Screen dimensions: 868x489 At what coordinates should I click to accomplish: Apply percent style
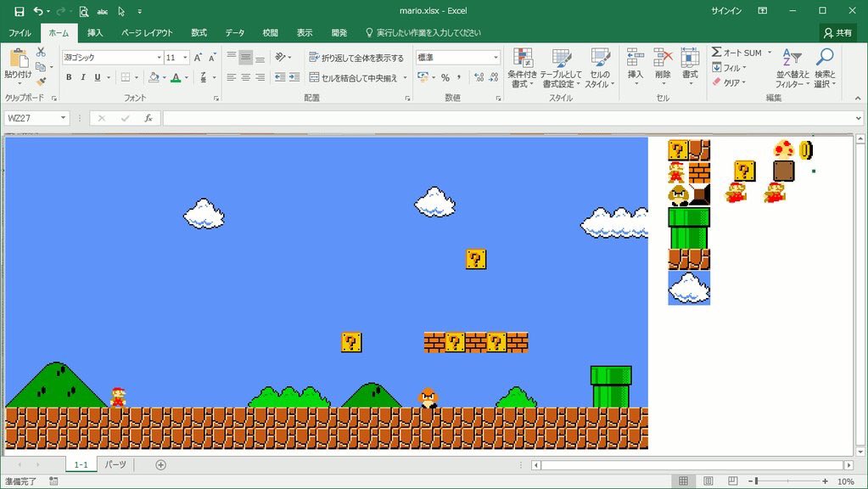coord(445,77)
